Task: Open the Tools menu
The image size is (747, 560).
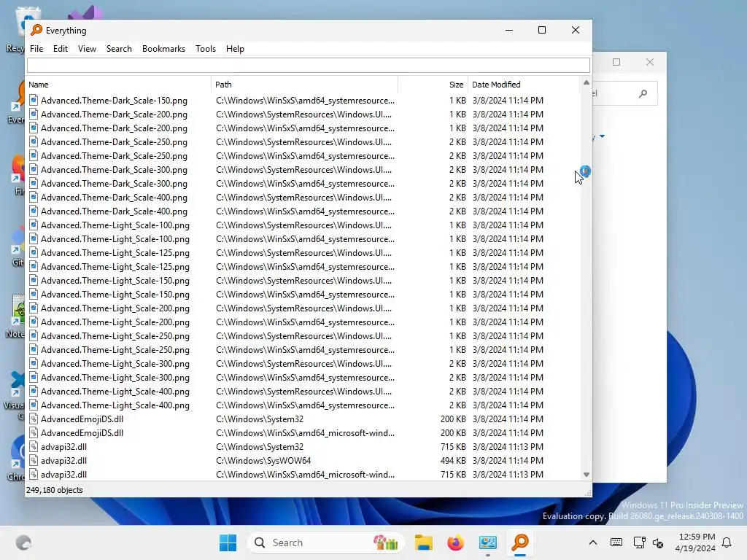Action: click(205, 49)
